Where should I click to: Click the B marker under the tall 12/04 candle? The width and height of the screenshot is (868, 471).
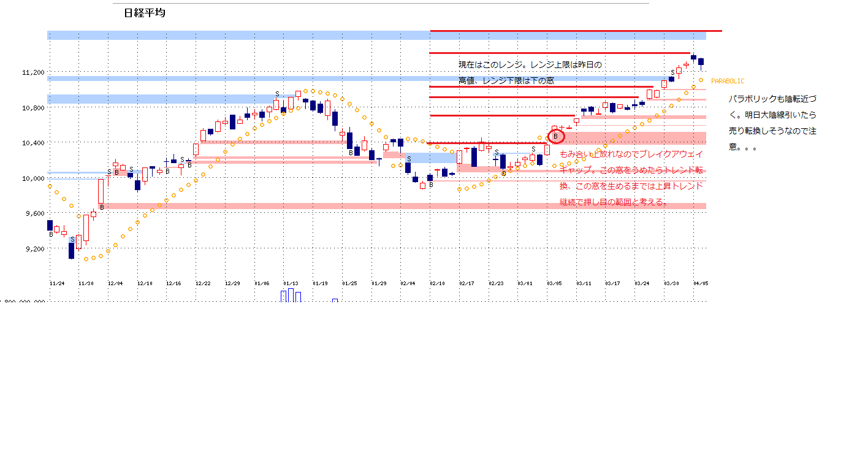102,207
